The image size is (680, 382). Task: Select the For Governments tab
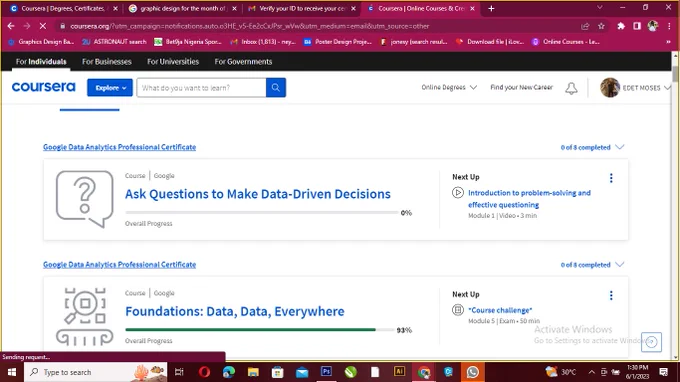(243, 62)
